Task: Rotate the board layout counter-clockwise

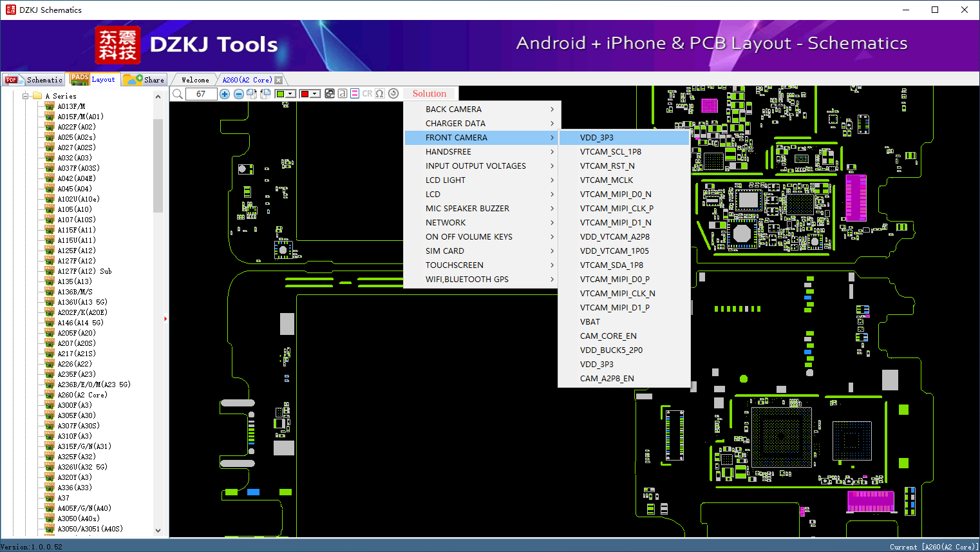Action: coord(265,94)
